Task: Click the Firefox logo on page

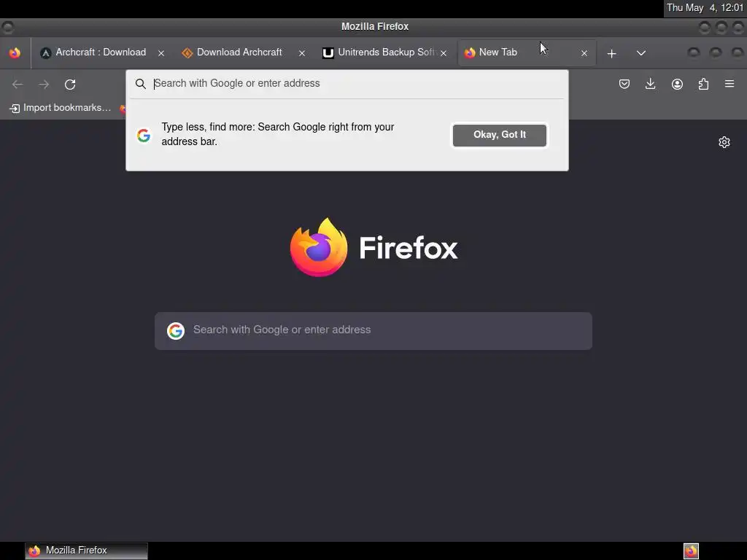Action: click(x=374, y=248)
